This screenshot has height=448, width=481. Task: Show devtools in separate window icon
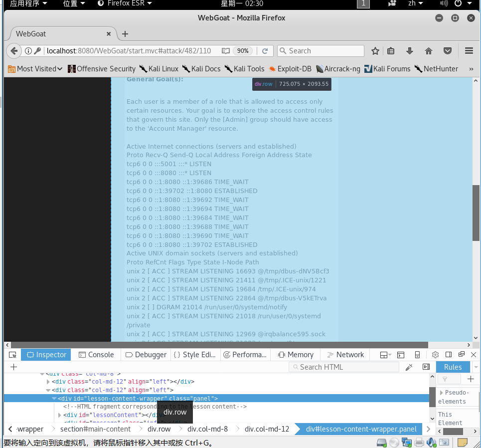coord(462,355)
